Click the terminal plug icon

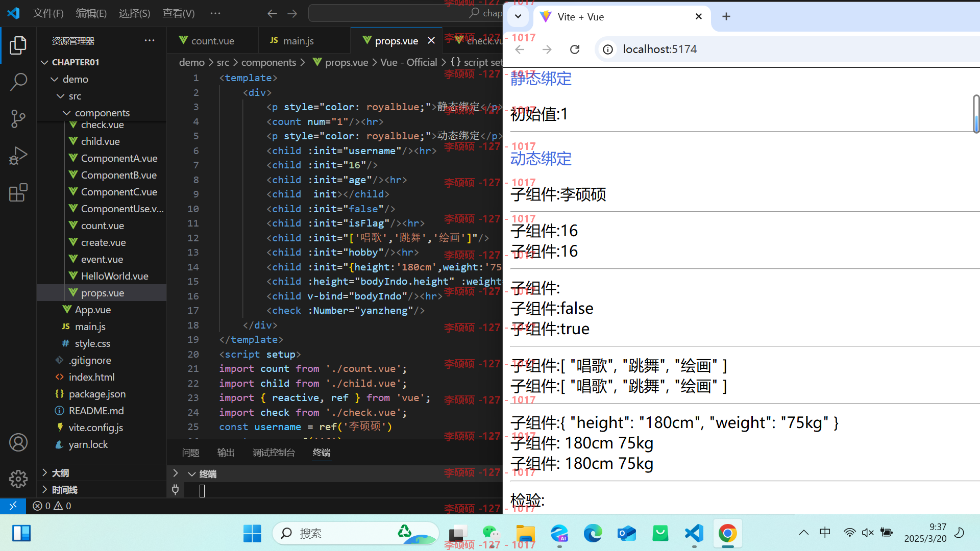coord(175,490)
